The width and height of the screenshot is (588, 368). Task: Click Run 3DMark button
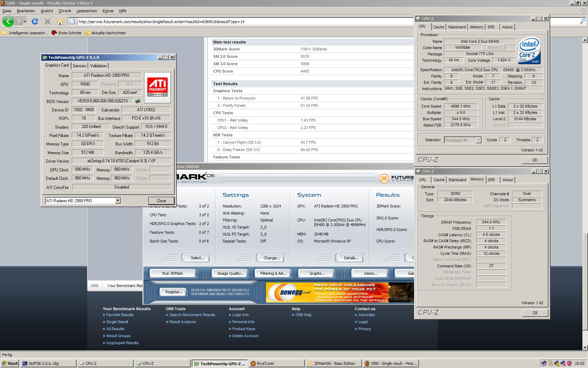tap(173, 273)
